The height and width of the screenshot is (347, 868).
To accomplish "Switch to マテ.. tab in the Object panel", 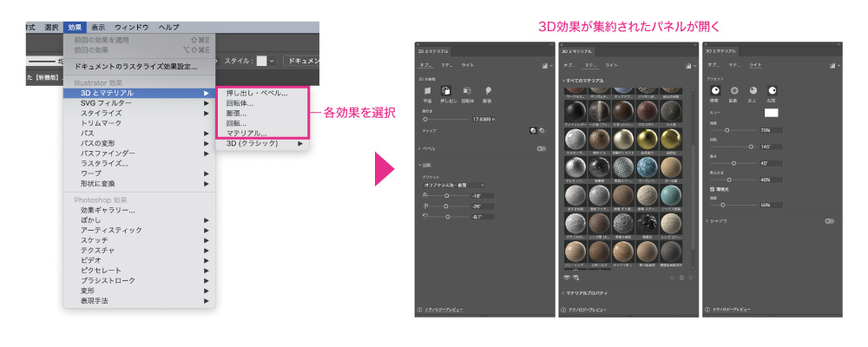I will [x=446, y=65].
